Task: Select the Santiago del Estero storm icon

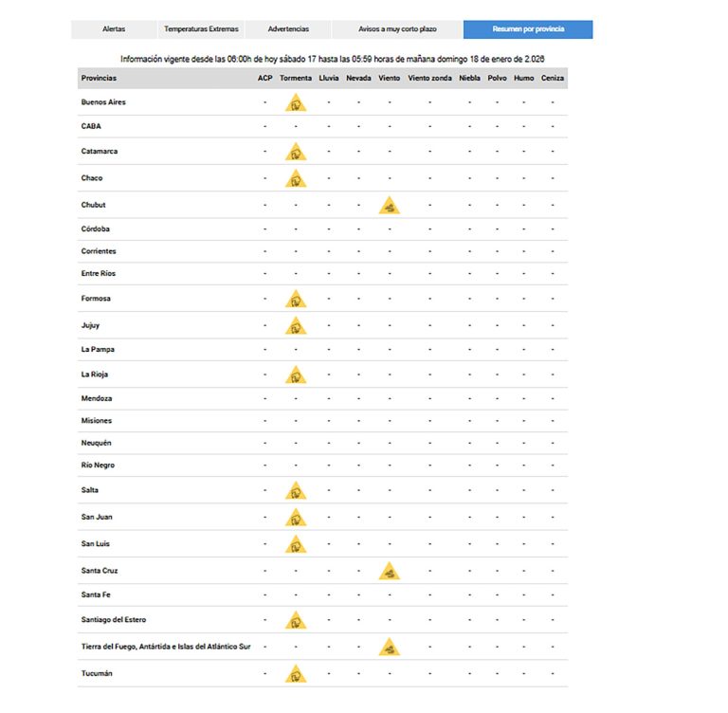Action: [296, 621]
